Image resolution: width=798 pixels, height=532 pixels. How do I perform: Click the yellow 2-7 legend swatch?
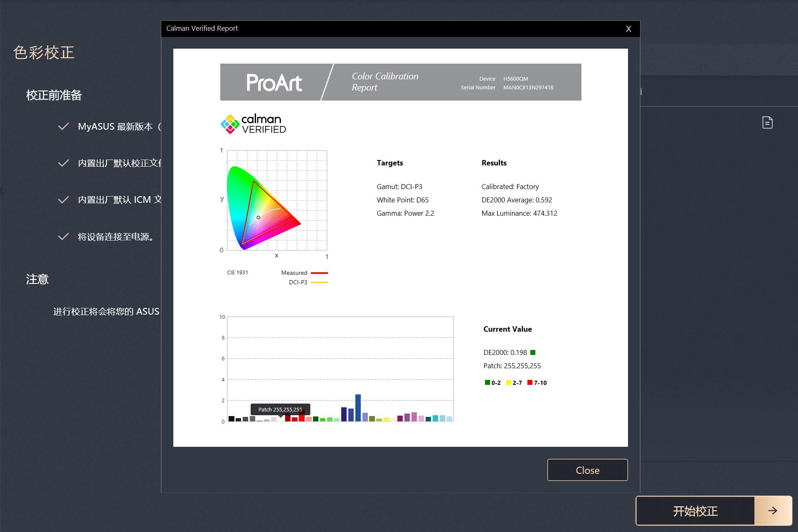click(x=508, y=382)
